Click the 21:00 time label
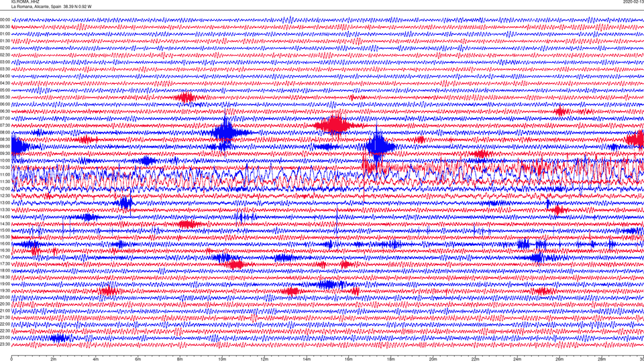644x362 pixels. pos(5,310)
